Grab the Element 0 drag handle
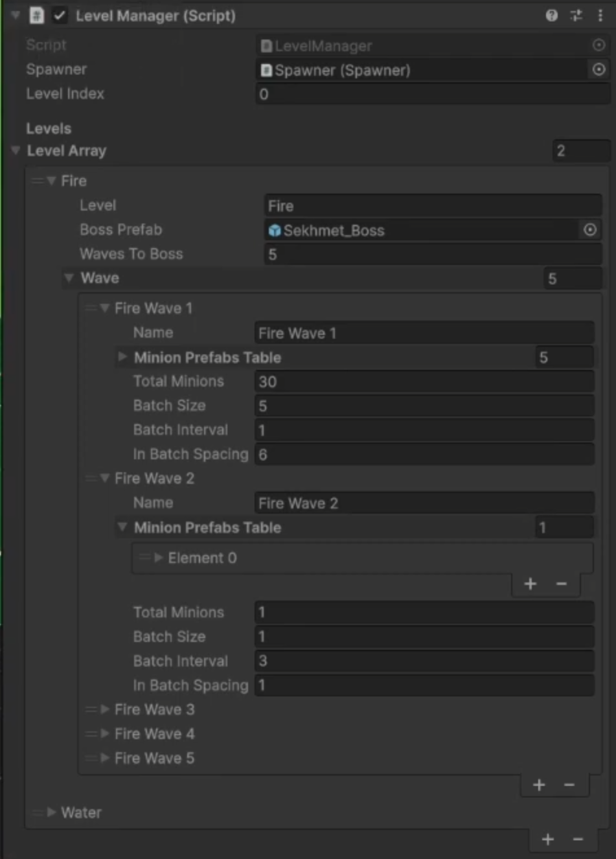This screenshot has height=859, width=616. pos(144,558)
